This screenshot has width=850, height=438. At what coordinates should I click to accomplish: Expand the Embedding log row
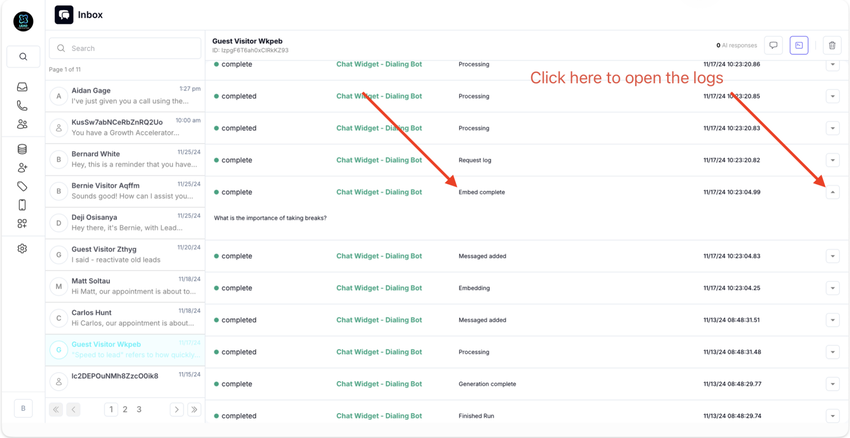coord(833,288)
